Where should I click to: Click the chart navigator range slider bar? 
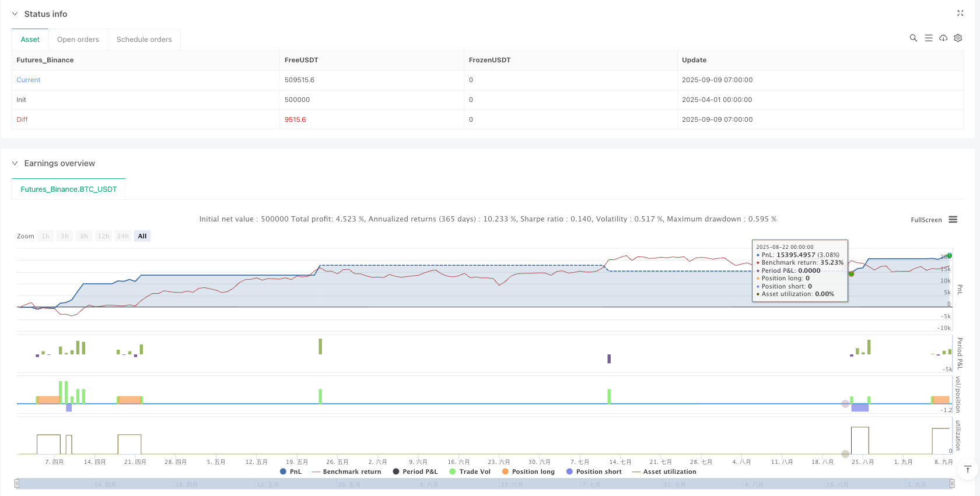[x=484, y=484]
